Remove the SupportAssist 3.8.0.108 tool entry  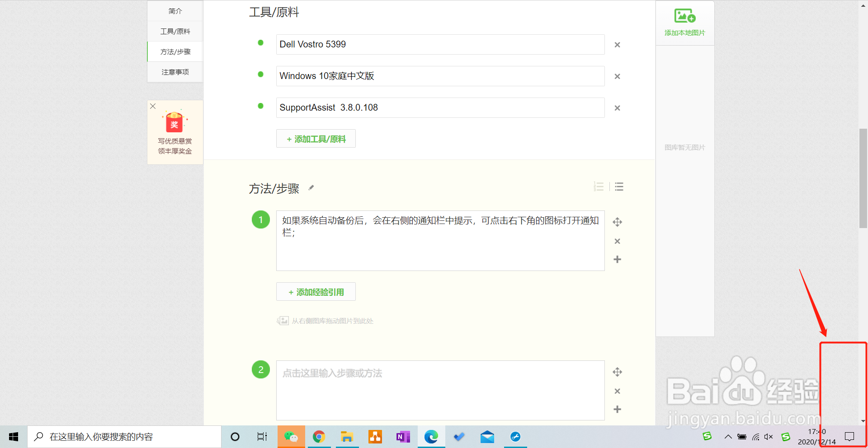pyautogui.click(x=617, y=108)
